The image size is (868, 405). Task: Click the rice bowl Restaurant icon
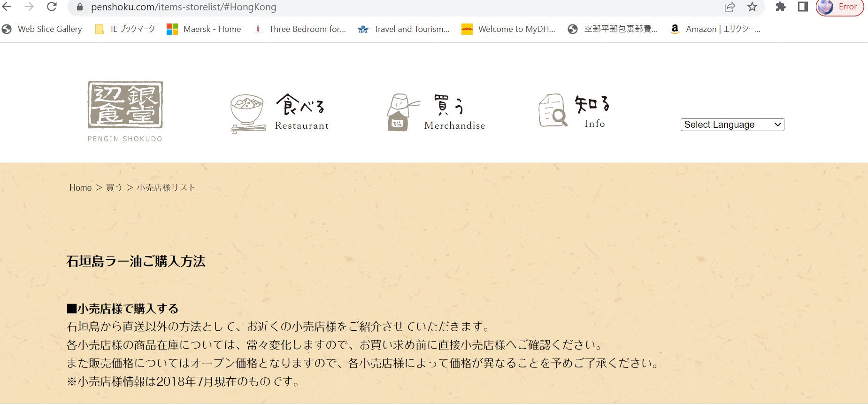248,113
